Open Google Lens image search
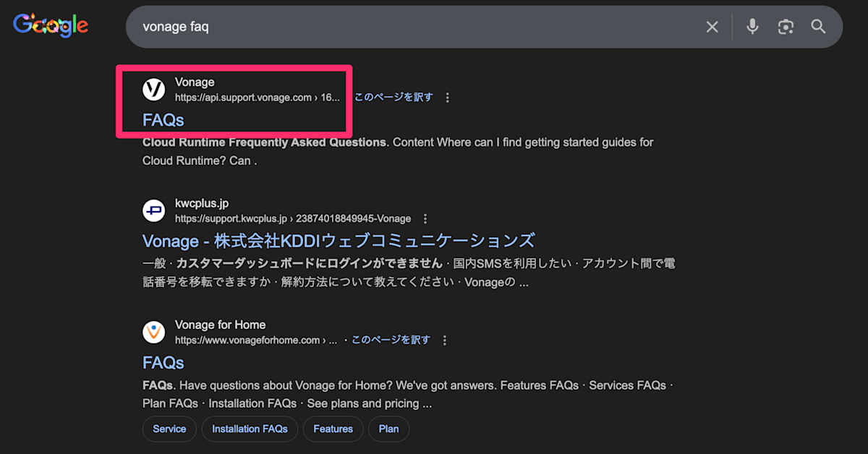Image resolution: width=868 pixels, height=454 pixels. point(786,26)
